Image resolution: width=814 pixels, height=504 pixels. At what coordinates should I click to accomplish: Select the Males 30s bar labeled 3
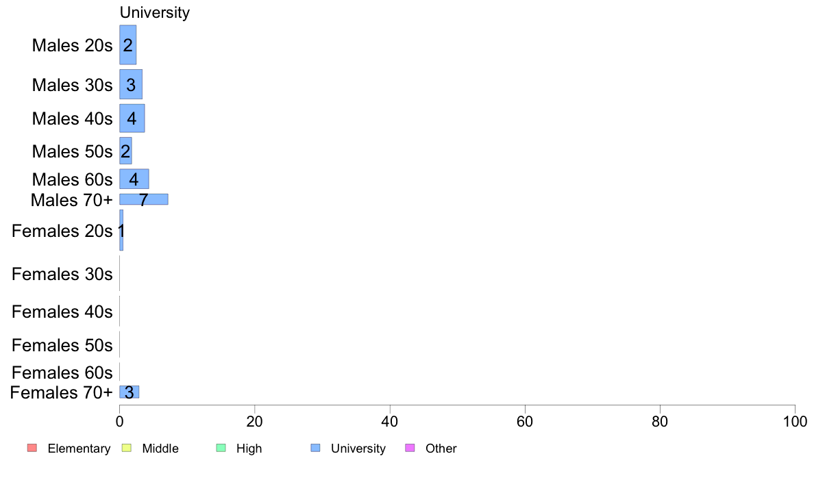pos(131,84)
